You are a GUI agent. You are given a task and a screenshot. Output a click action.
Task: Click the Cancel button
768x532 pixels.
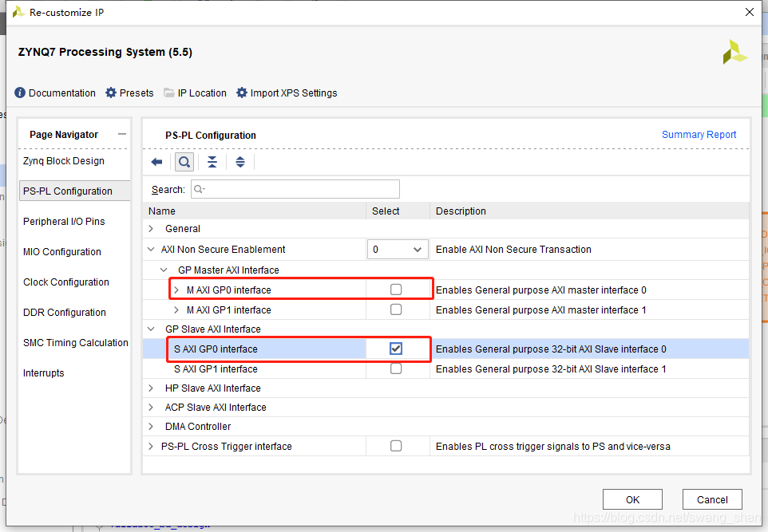(712, 499)
